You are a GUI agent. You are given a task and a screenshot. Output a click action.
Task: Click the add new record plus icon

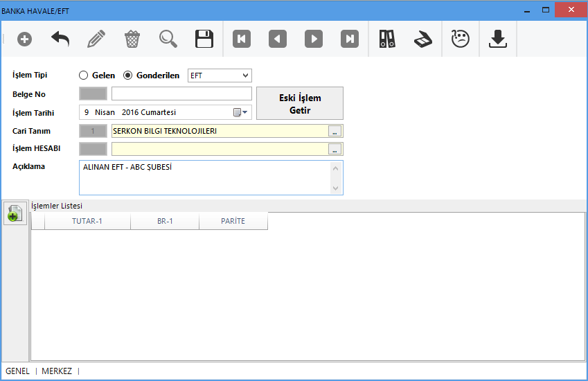coord(24,39)
